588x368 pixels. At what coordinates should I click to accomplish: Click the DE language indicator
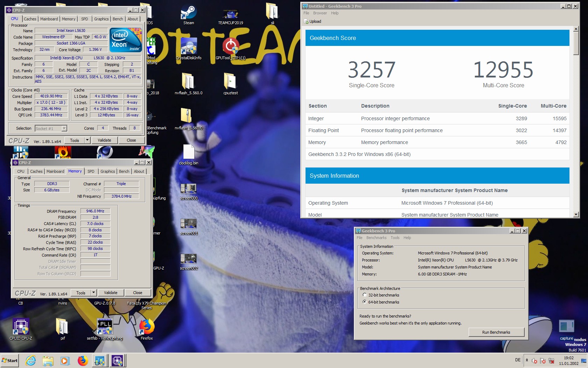pyautogui.click(x=518, y=360)
